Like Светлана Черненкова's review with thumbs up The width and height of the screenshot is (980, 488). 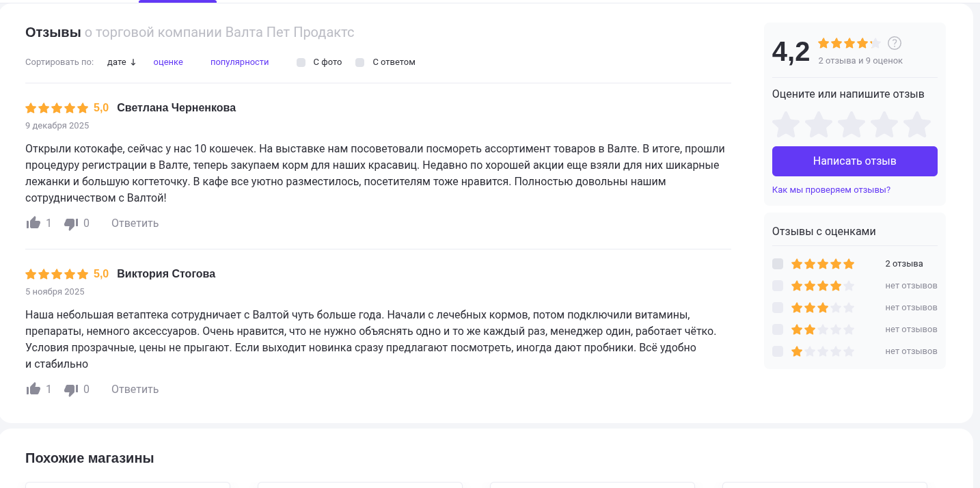[33, 223]
